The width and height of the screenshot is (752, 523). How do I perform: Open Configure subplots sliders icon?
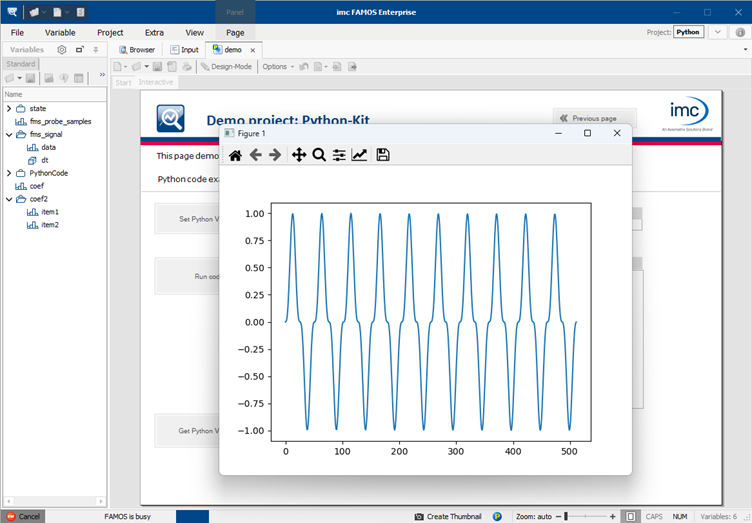click(x=339, y=155)
